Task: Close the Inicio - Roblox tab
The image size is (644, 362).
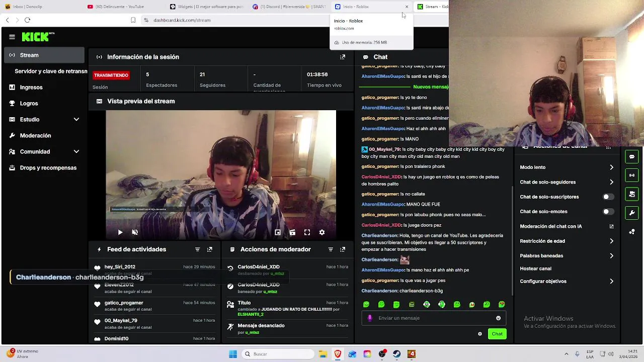Action: (x=407, y=7)
